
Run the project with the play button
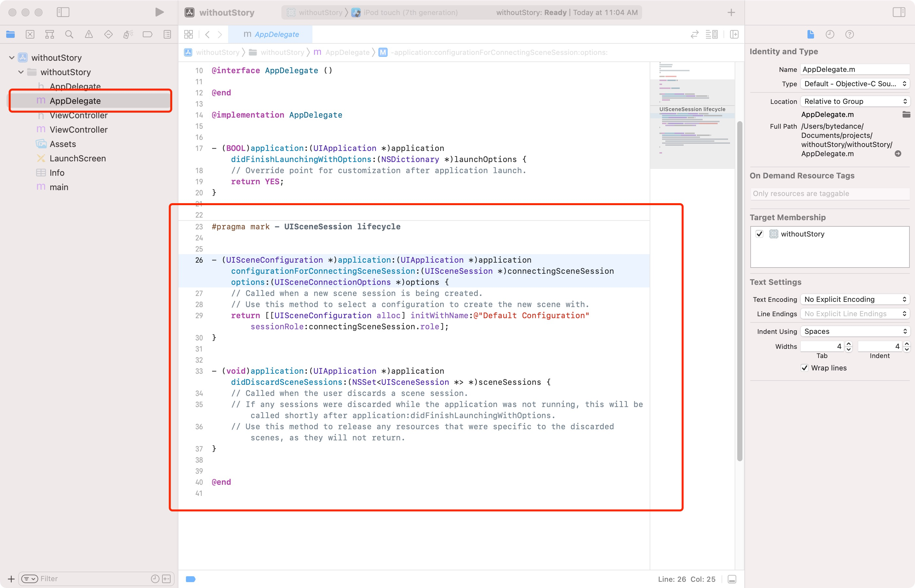[x=159, y=12]
